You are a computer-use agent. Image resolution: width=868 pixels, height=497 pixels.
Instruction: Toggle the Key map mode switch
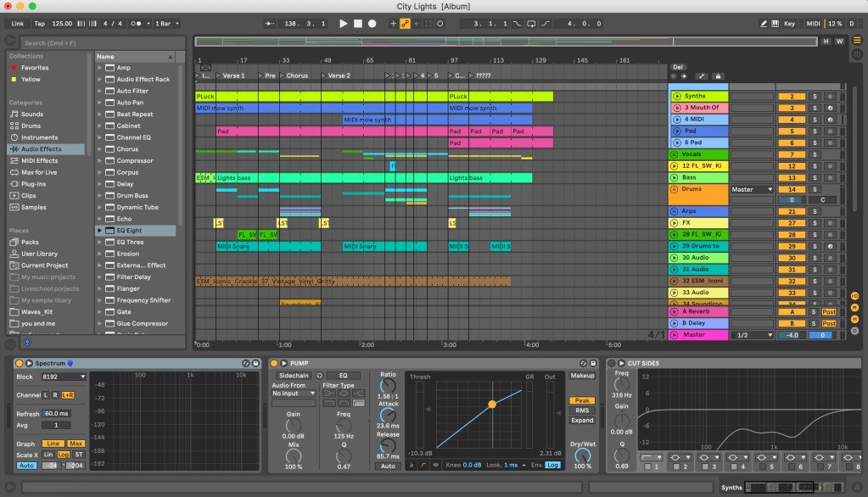click(789, 24)
